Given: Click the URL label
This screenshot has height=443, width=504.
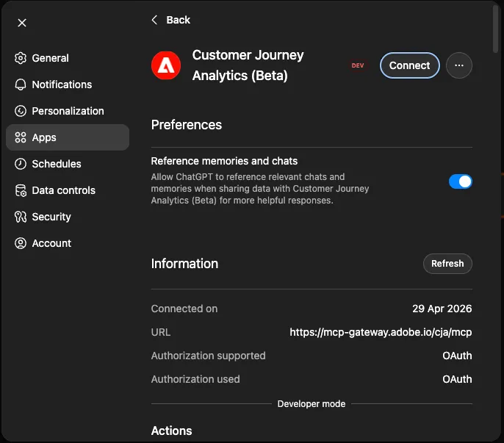Looking at the screenshot, I should [160, 332].
